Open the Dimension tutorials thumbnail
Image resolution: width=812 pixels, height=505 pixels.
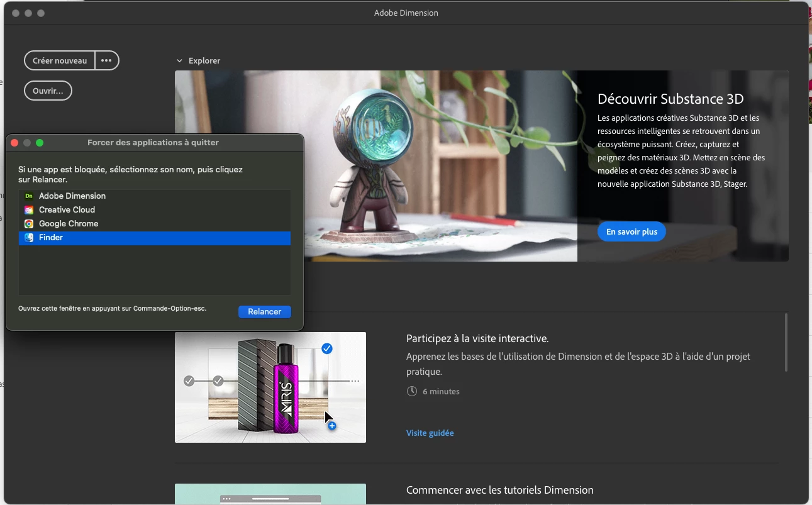pos(270,494)
